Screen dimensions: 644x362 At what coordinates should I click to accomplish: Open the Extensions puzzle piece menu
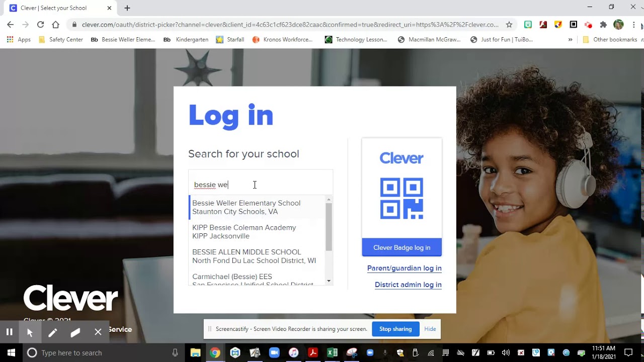pyautogui.click(x=603, y=24)
